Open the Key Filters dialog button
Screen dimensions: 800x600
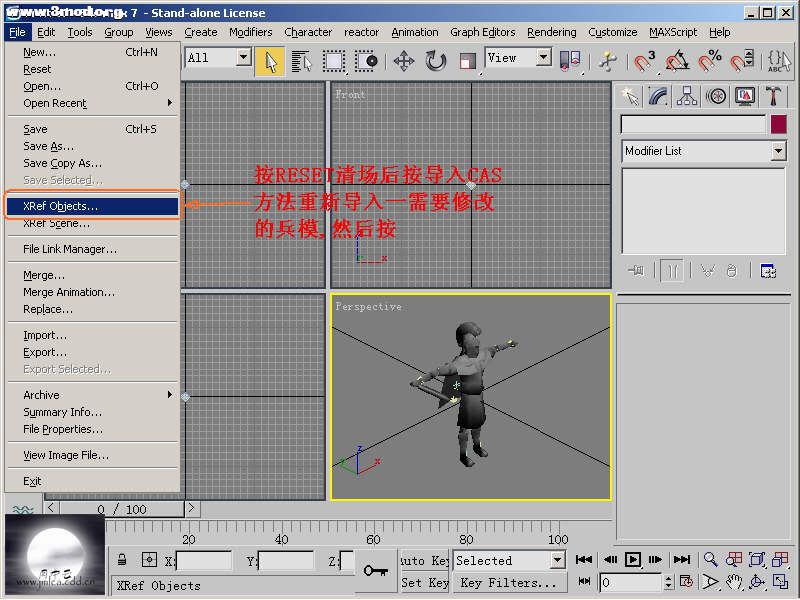(x=508, y=582)
